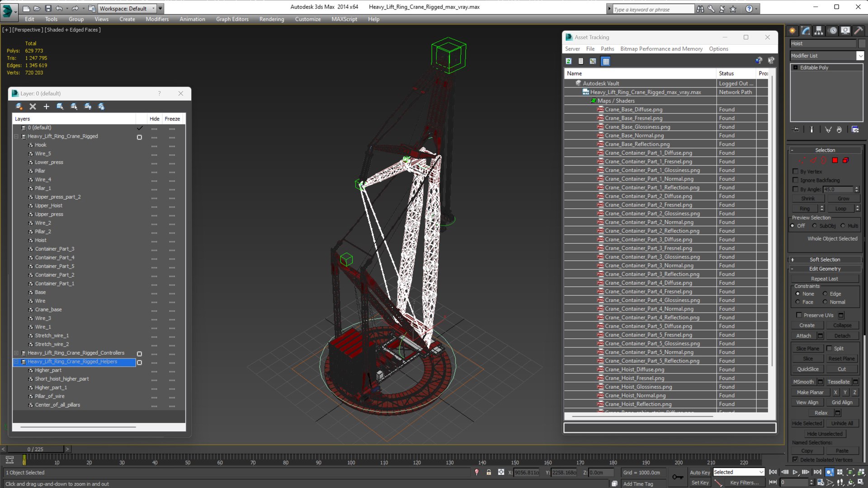Open Modifiers menu in main menu bar
This screenshot has height=488, width=868.
[x=157, y=19]
